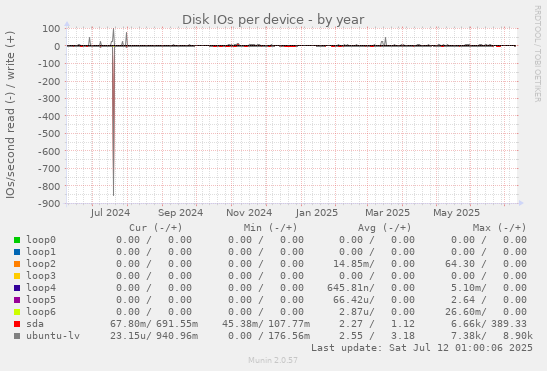
Task: Click the '-900' y-axis tick label
Action: click(49, 203)
